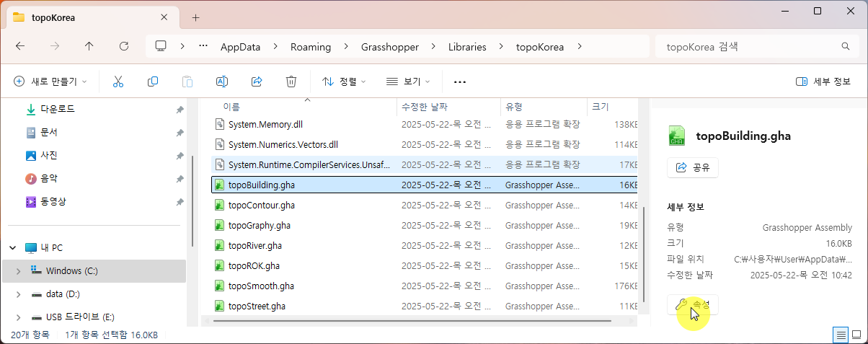Navigate to AppData in breadcrumb

click(240, 46)
